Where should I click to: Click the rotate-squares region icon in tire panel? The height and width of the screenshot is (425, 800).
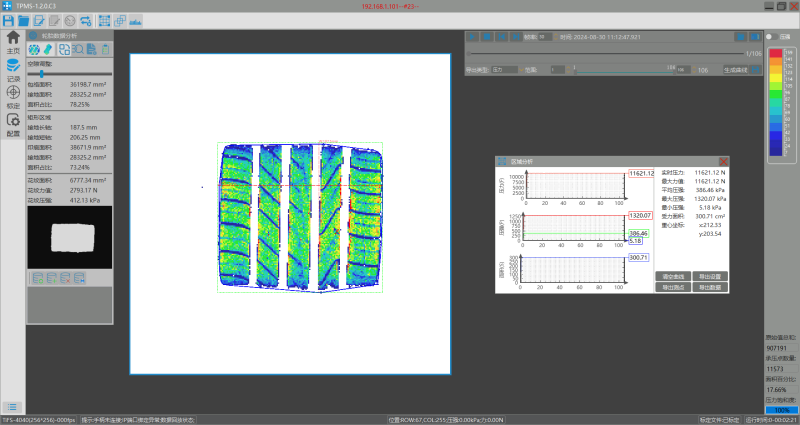[x=64, y=49]
